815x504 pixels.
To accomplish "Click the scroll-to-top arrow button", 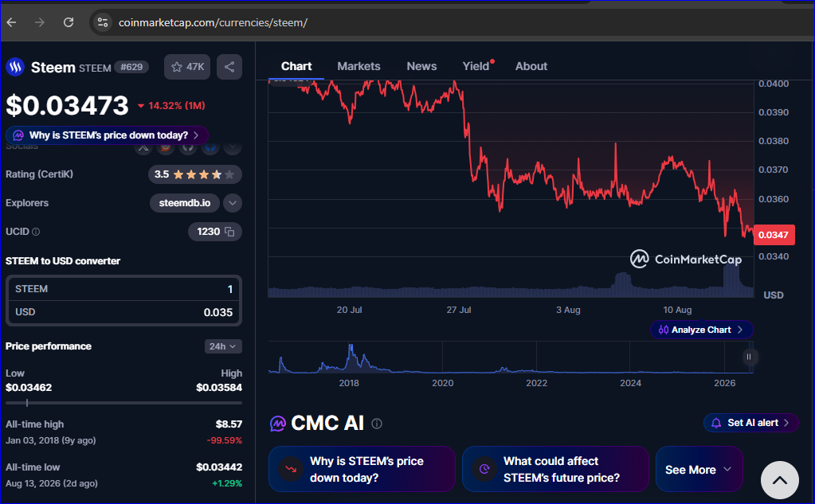I will 780,480.
